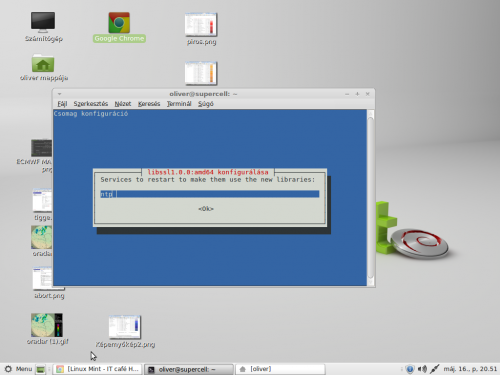The width and height of the screenshot is (500, 375).
Task: Click the volume speaker tray icon
Action: 422,369
